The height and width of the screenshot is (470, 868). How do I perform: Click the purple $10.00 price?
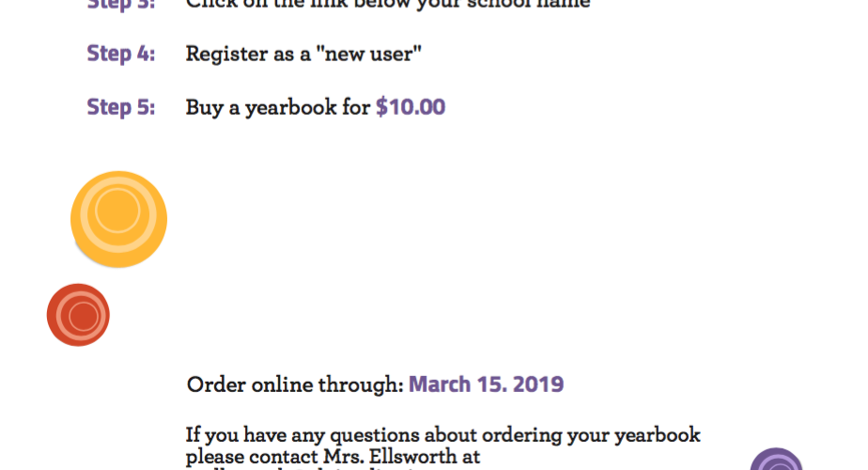[411, 107]
